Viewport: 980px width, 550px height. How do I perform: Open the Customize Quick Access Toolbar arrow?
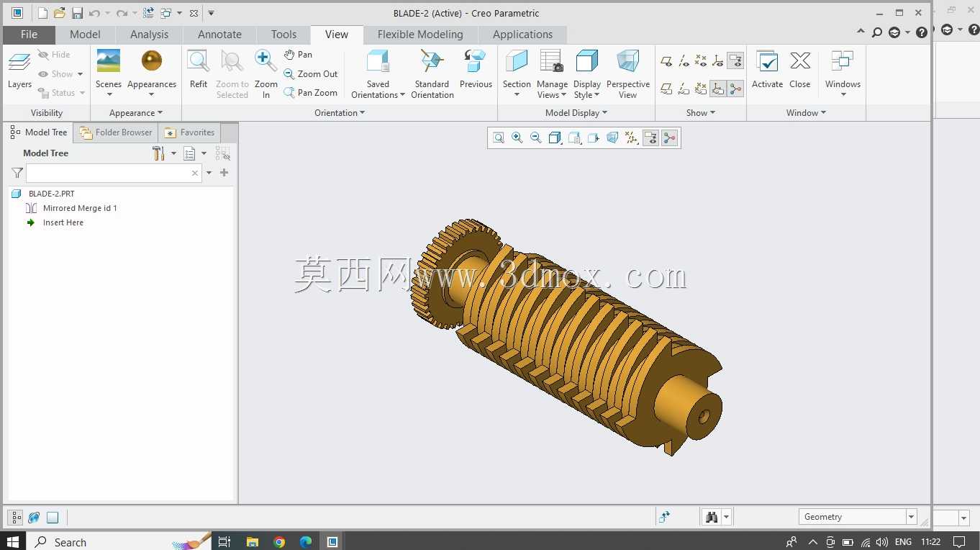click(211, 13)
